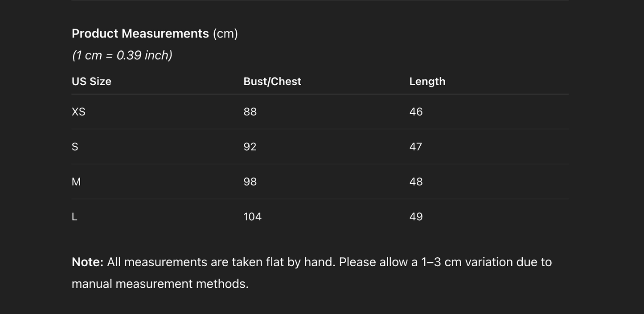
Task: Click length value 46 in XS row
Action: tap(416, 112)
